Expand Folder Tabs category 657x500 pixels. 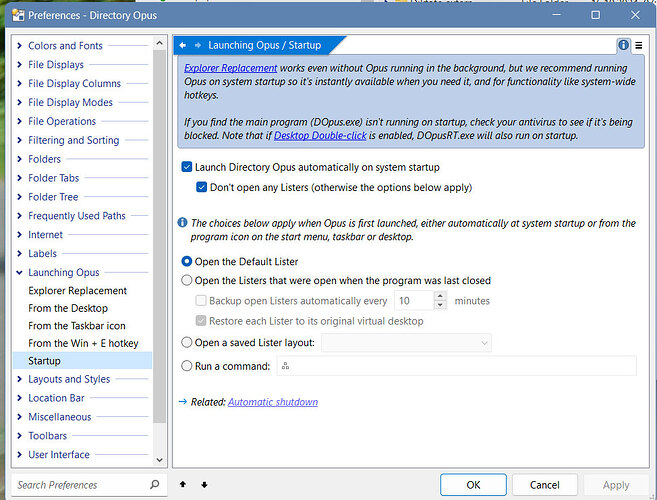coord(19,178)
